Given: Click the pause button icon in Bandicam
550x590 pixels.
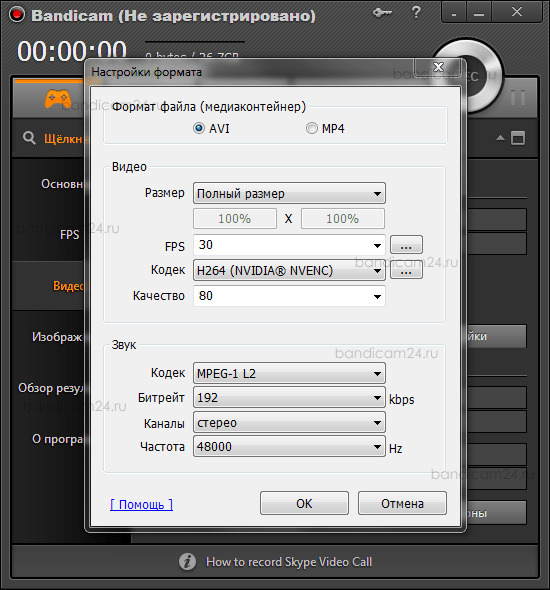Looking at the screenshot, I should click(x=518, y=98).
